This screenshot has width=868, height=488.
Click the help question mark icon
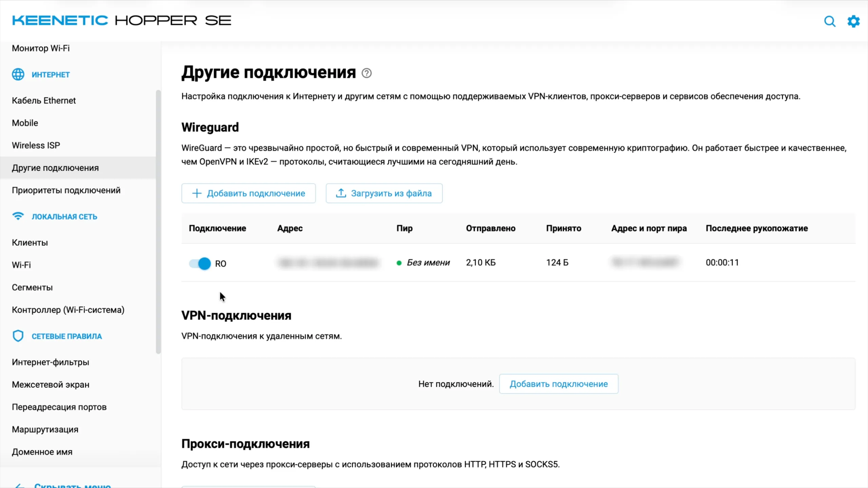(367, 73)
